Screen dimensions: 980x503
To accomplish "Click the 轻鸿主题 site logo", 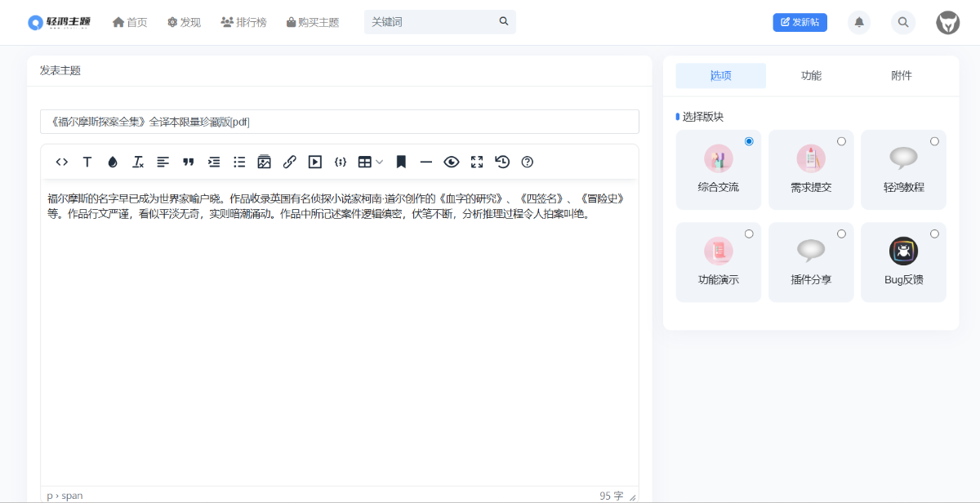I will click(59, 22).
